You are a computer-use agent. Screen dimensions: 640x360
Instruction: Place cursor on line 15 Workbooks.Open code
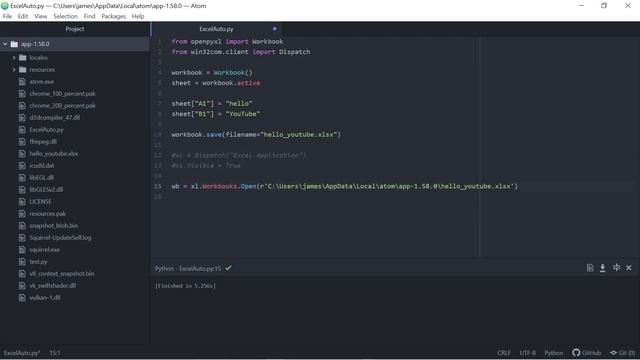pyautogui.click(x=344, y=187)
